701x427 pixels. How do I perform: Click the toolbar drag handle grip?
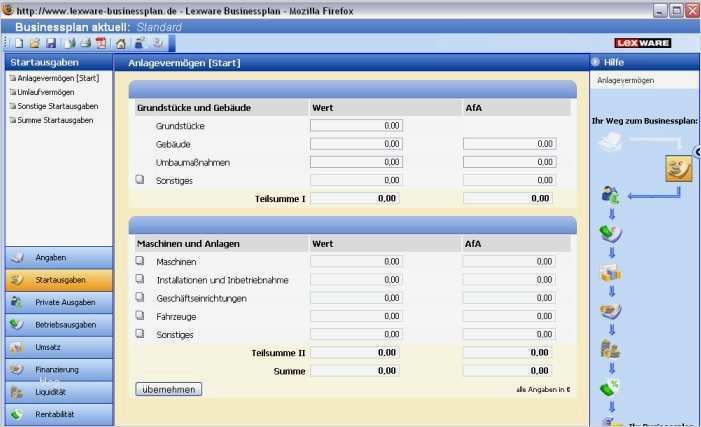click(x=7, y=43)
